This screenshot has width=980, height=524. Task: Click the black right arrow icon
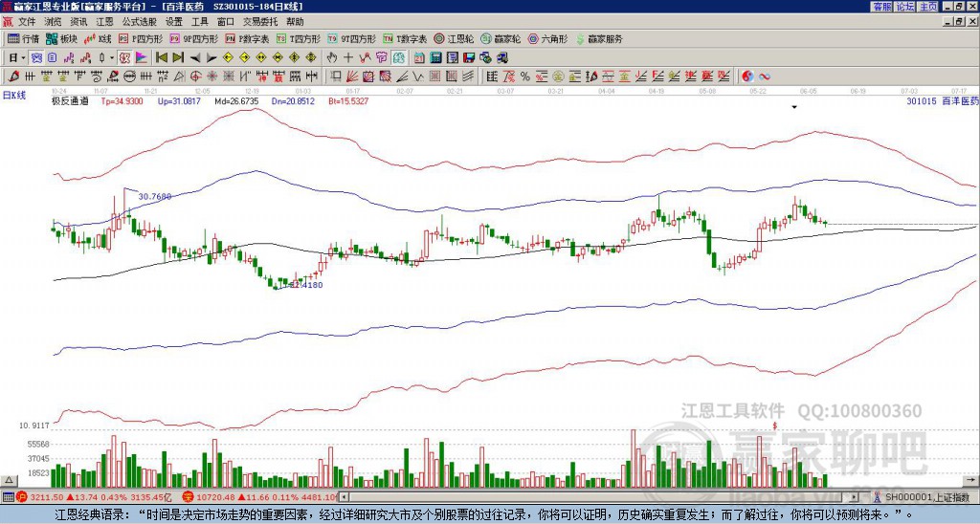point(212,57)
